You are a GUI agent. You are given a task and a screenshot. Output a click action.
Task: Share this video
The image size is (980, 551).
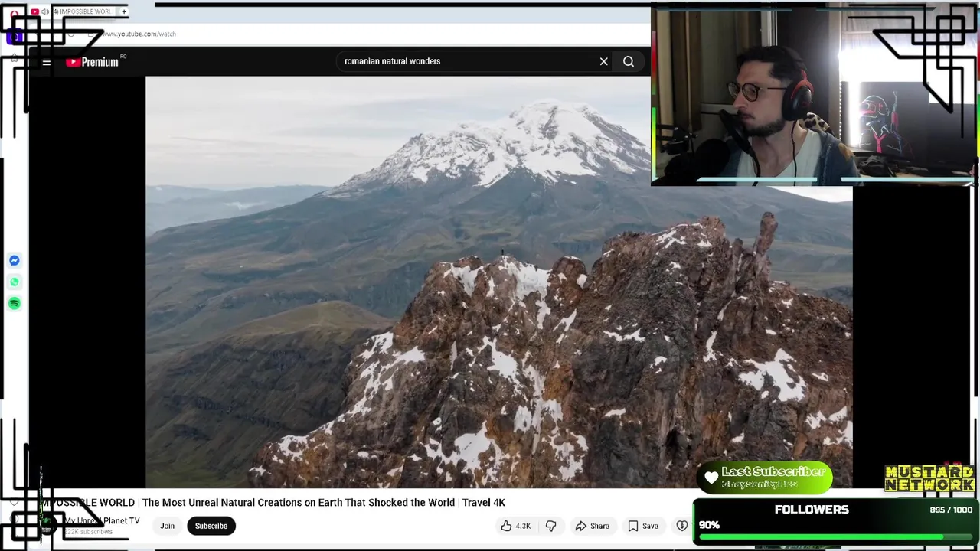click(x=592, y=526)
